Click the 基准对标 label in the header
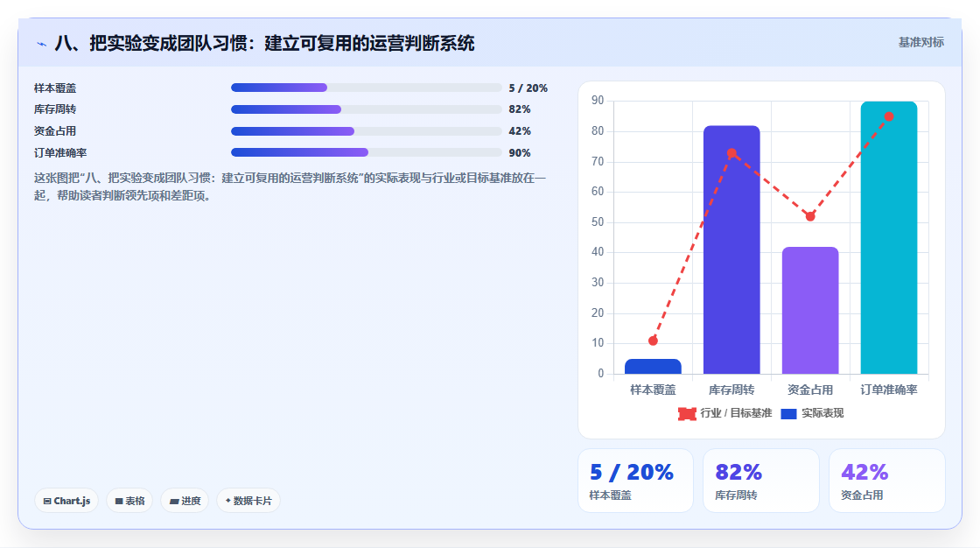The height and width of the screenshot is (548, 980). pyautogui.click(x=920, y=43)
